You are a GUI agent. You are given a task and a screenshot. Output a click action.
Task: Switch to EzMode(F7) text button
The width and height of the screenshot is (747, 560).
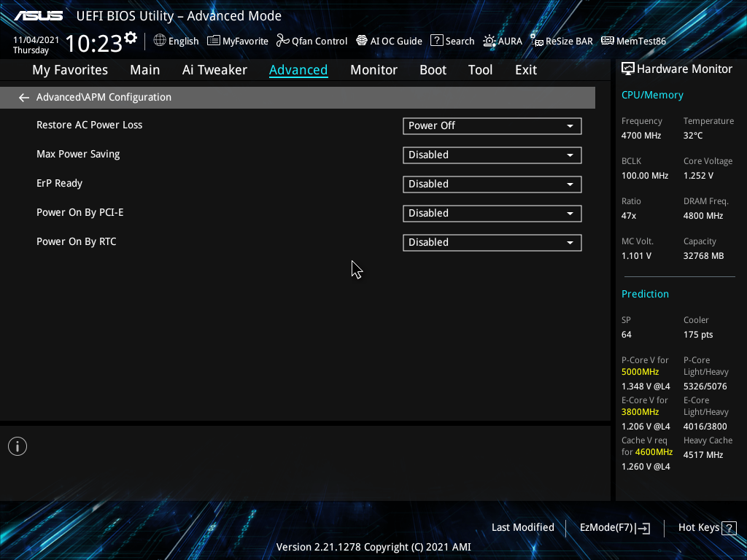point(606,528)
